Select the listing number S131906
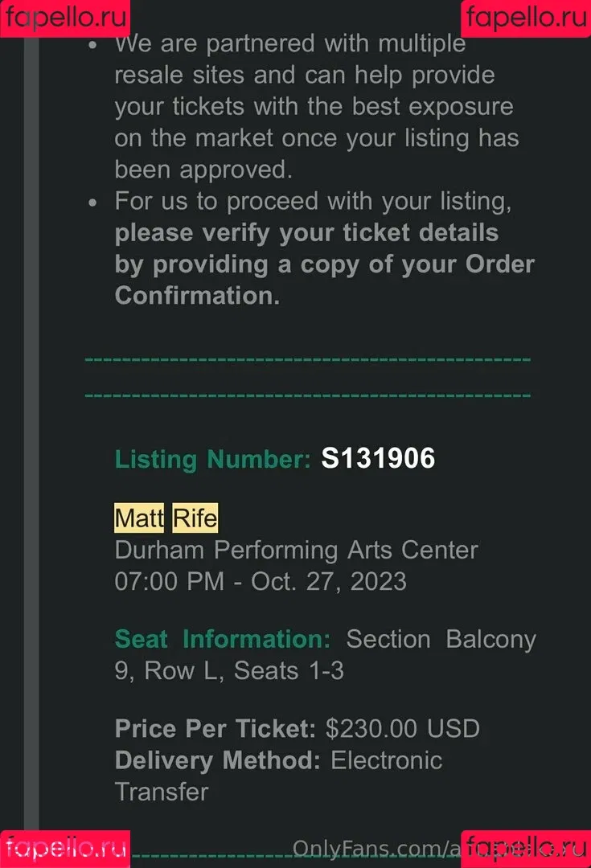This screenshot has width=591, height=868. point(378,458)
